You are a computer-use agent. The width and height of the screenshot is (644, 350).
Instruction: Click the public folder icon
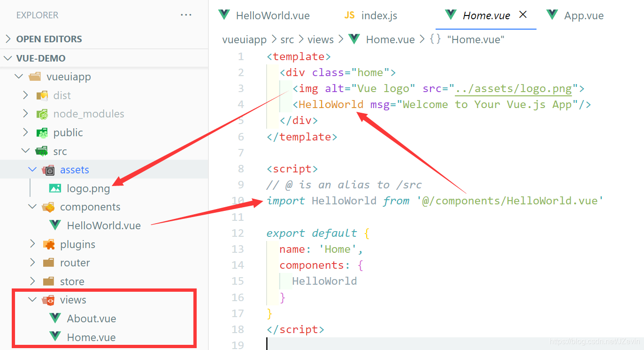(42, 132)
